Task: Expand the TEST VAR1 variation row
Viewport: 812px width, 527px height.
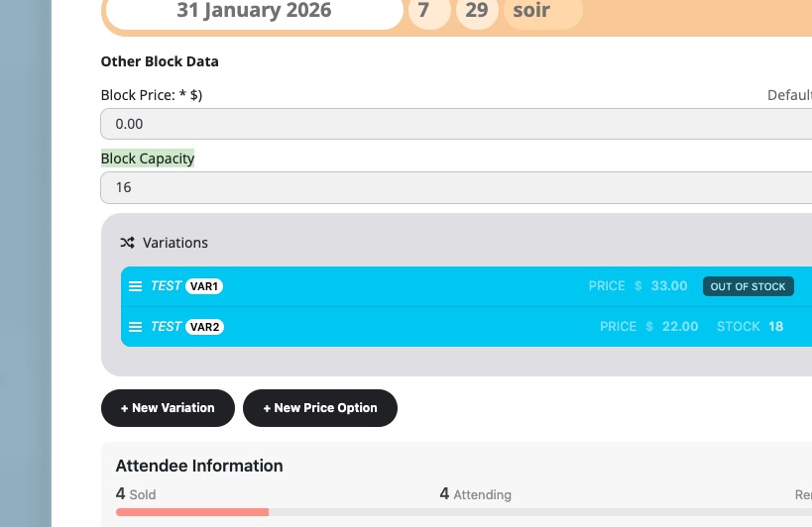Action: [397, 286]
